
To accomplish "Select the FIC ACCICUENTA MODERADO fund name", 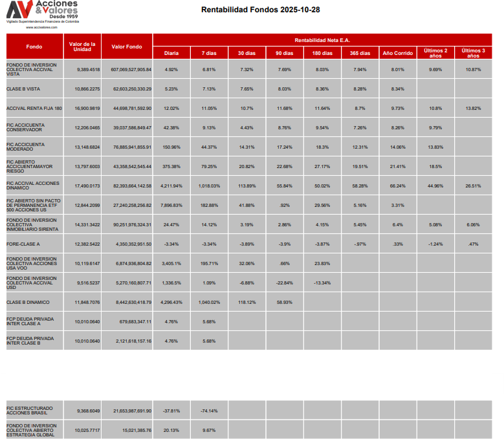I will (25, 147).
